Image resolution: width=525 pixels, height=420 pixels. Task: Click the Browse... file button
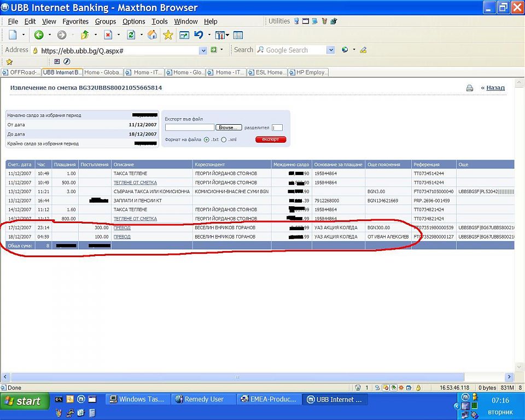pyautogui.click(x=229, y=127)
